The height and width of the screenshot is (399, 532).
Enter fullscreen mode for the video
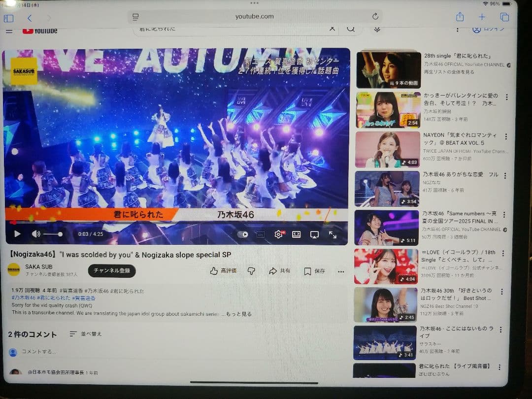(x=332, y=235)
